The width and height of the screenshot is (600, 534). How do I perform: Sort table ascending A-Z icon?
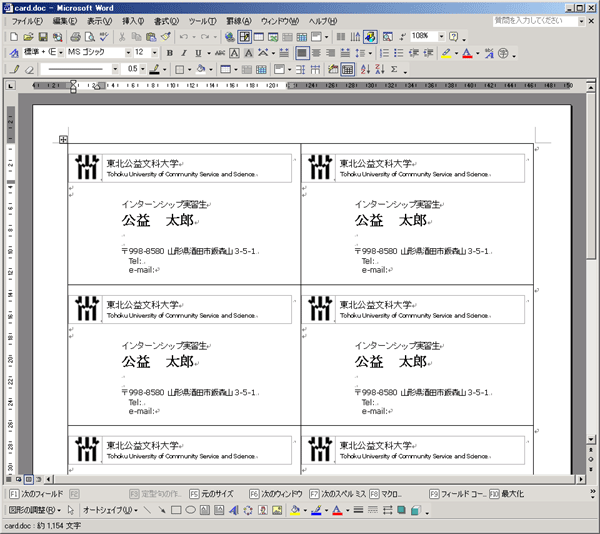365,69
